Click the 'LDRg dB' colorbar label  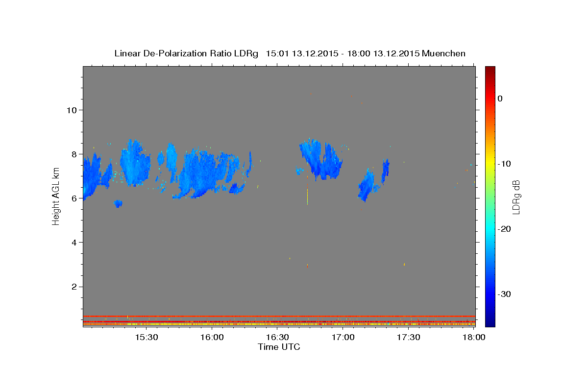click(x=515, y=196)
